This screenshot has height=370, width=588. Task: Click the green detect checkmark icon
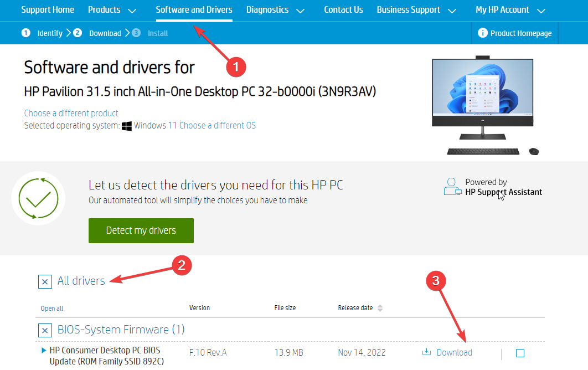(38, 198)
